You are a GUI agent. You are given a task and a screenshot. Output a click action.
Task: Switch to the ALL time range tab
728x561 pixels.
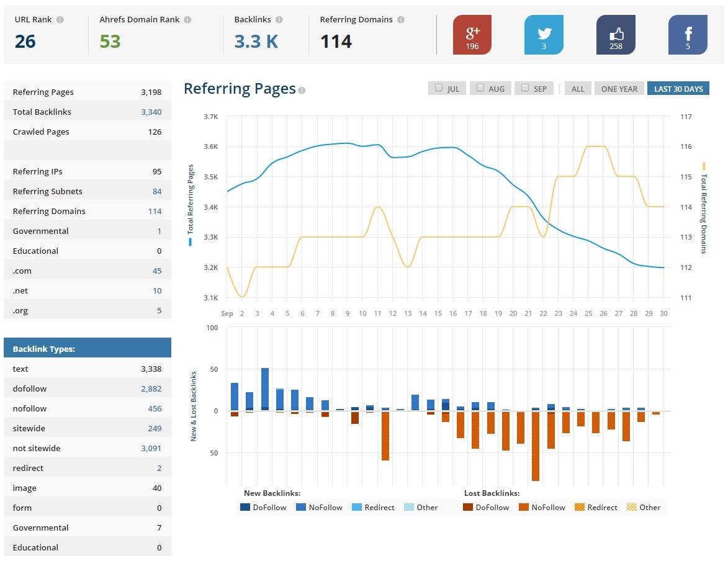578,88
